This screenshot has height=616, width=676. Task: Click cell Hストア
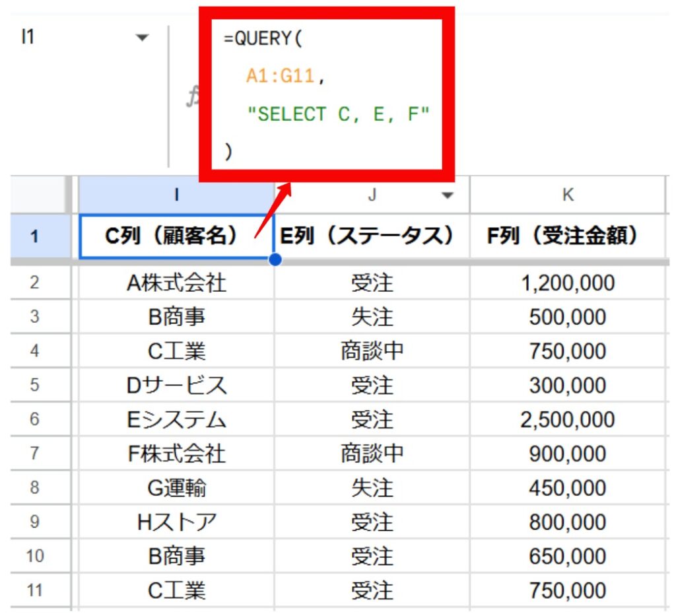[176, 522]
